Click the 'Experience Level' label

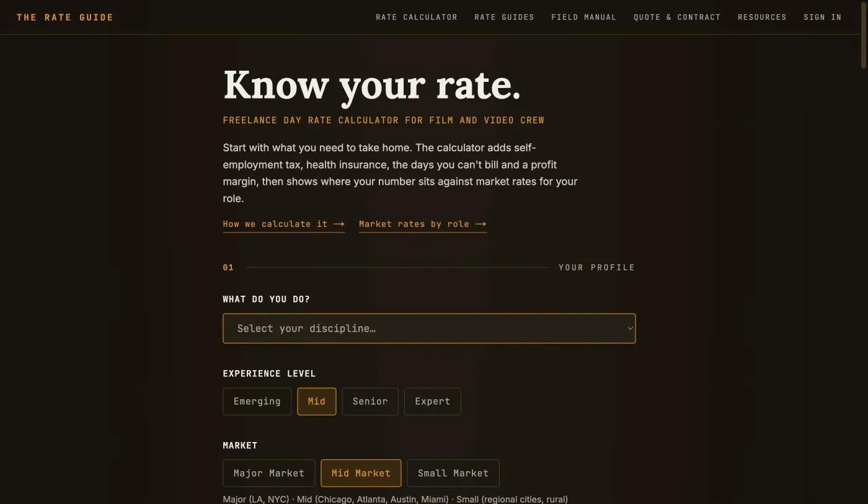270,374
